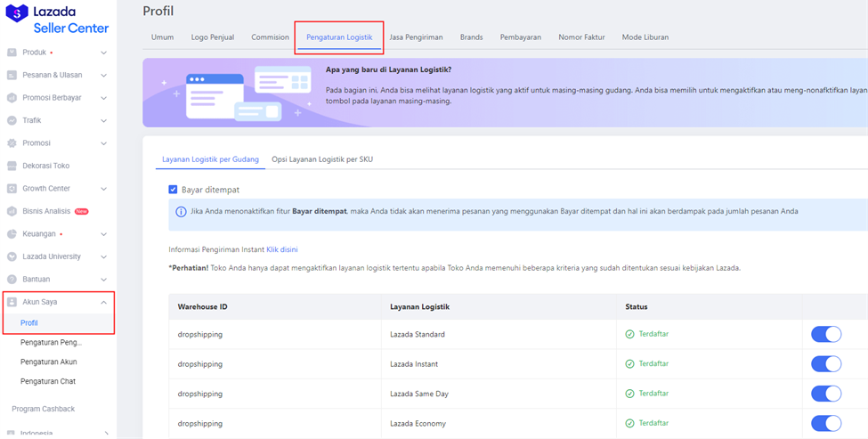Toggle off Lazada Standard logistics switch
The image size is (868, 439).
[826, 335]
